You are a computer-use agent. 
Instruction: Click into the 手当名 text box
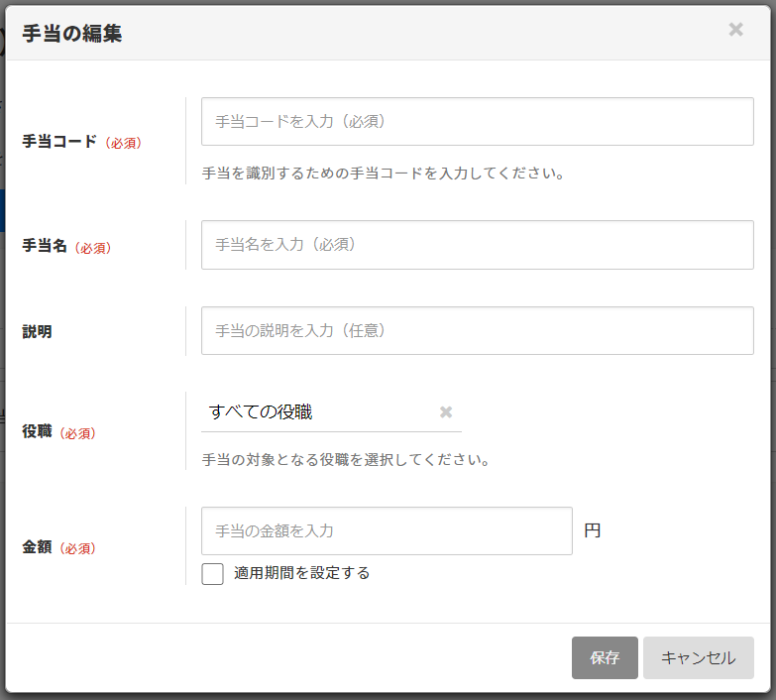[477, 245]
